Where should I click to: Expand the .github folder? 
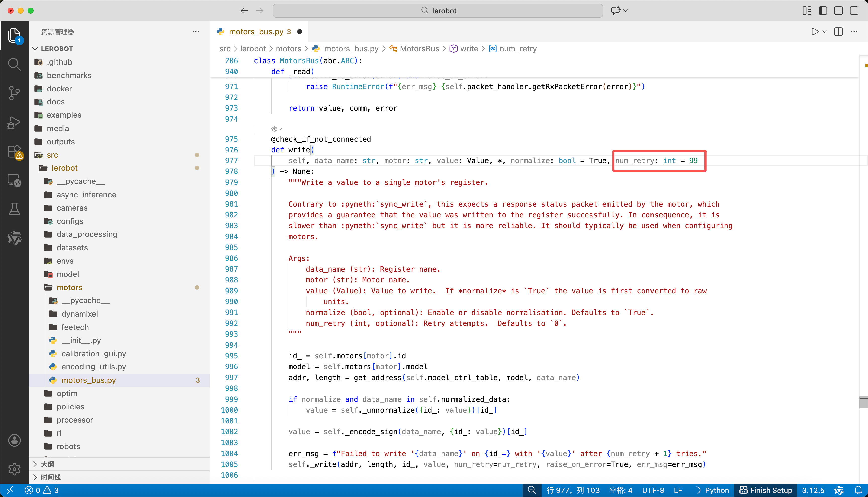point(120,62)
